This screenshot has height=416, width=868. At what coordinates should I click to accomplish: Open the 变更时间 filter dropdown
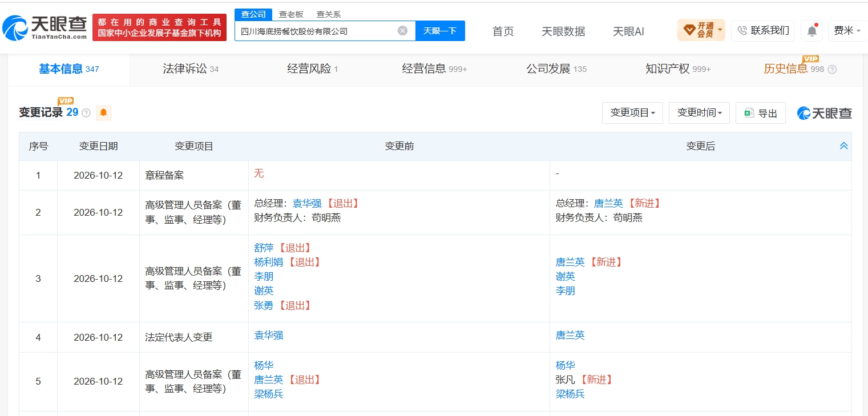click(x=699, y=113)
